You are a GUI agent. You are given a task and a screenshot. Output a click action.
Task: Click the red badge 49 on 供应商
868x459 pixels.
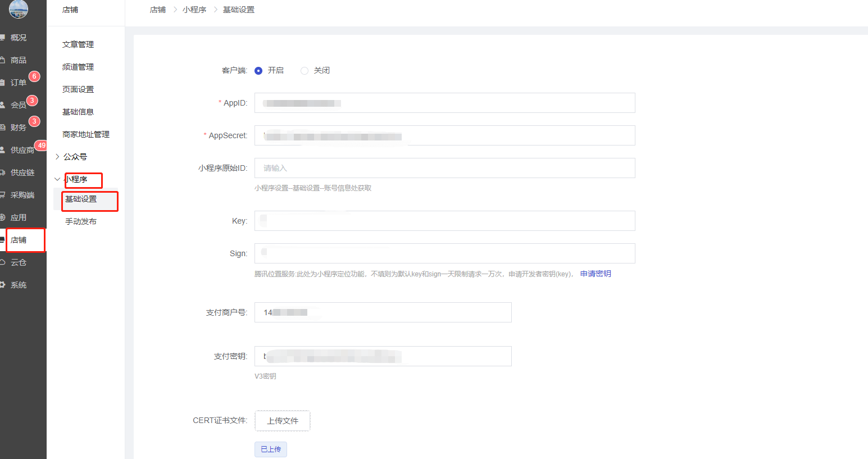(x=41, y=146)
